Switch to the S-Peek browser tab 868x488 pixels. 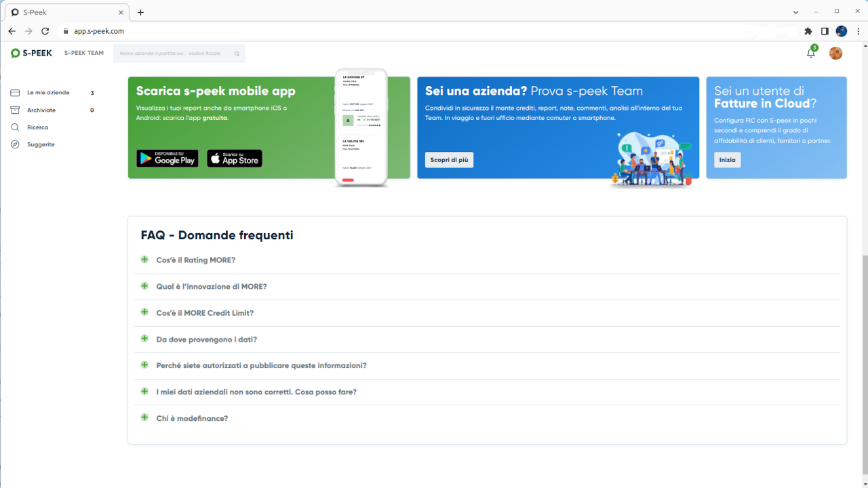(66, 12)
